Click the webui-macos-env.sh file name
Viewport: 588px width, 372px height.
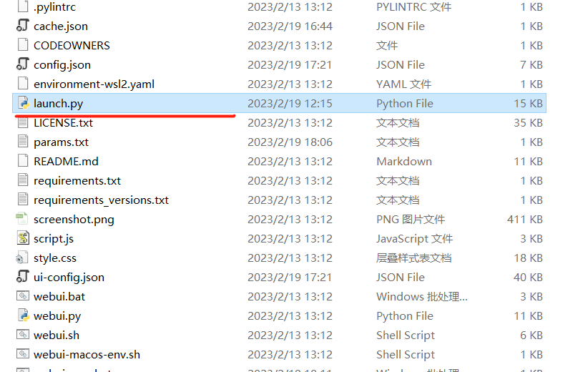87,354
